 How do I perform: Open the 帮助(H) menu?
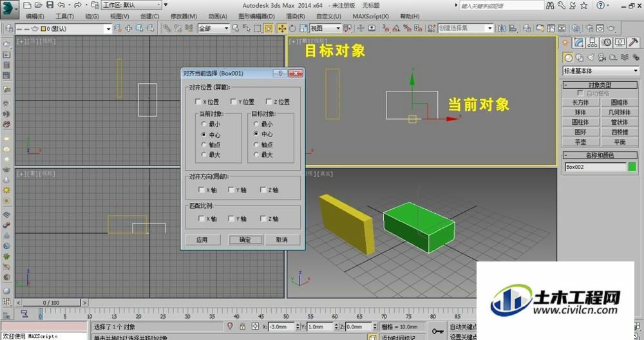click(x=410, y=17)
